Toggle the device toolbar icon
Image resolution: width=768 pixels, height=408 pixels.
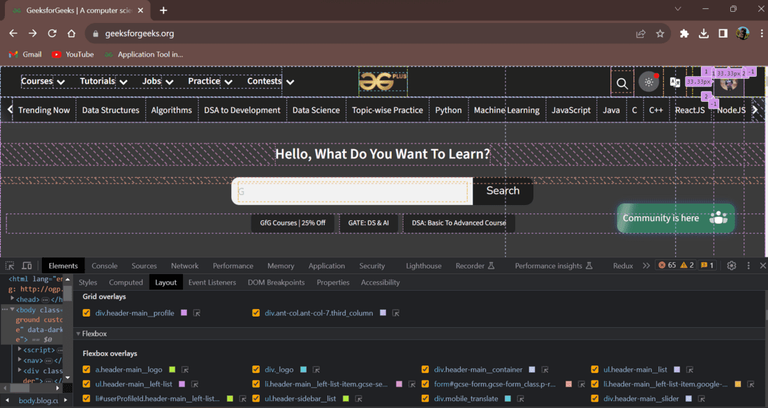click(27, 265)
